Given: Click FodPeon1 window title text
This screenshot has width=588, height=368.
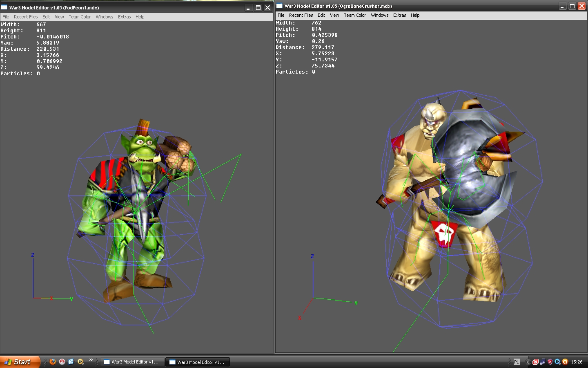Looking at the screenshot, I should click(x=54, y=8).
